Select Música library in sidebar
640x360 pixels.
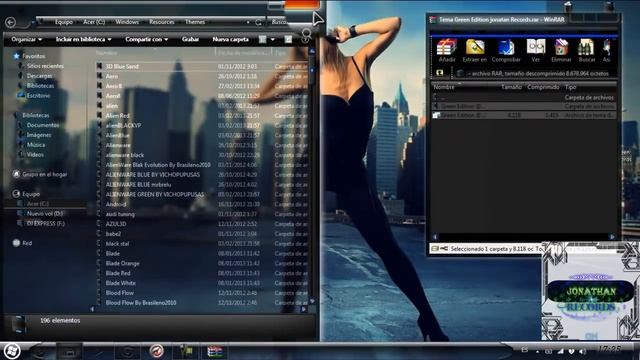pyautogui.click(x=36, y=144)
